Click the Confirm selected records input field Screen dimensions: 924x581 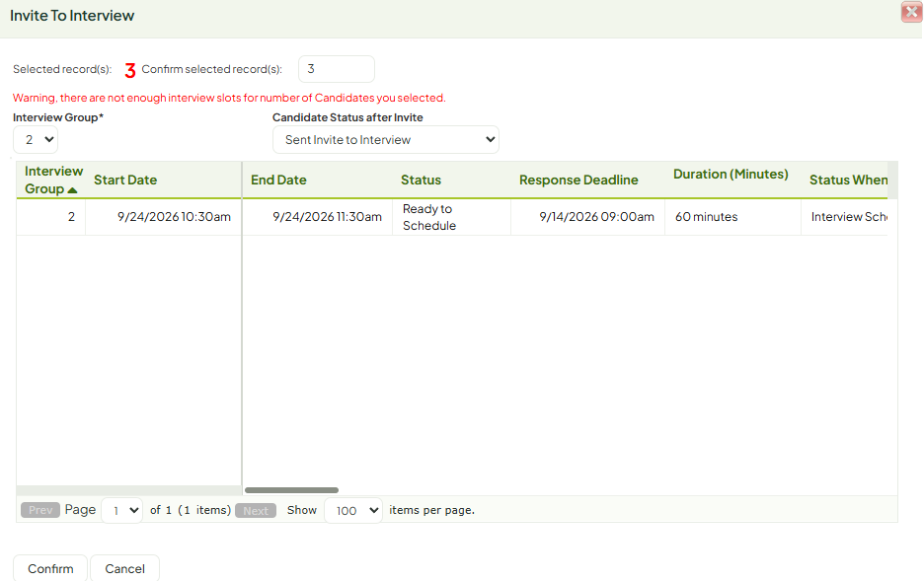[336, 69]
